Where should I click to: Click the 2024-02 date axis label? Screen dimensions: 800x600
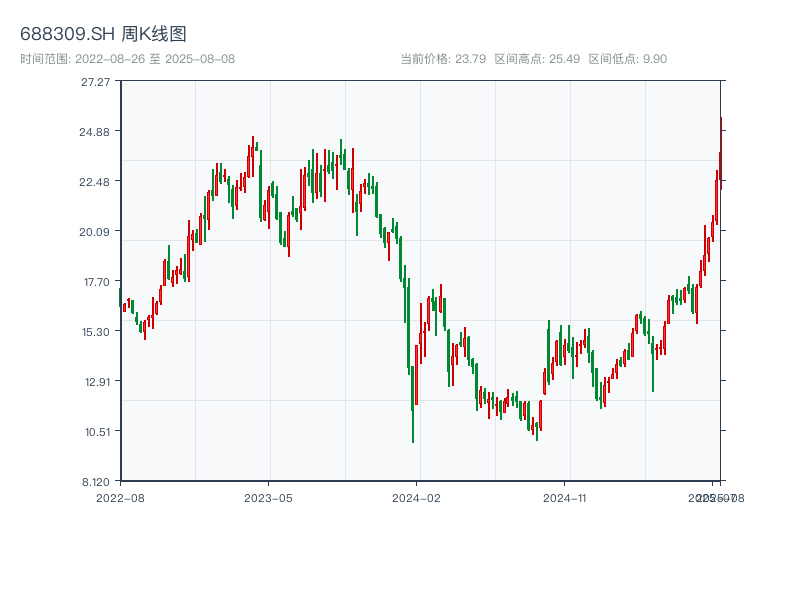[417, 497]
